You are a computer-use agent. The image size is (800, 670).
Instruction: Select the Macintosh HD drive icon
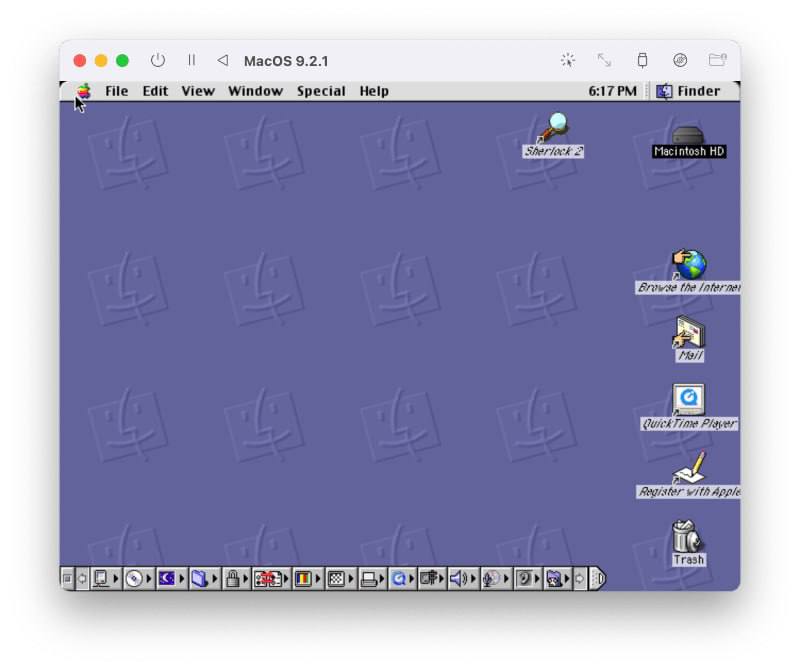[x=688, y=138]
